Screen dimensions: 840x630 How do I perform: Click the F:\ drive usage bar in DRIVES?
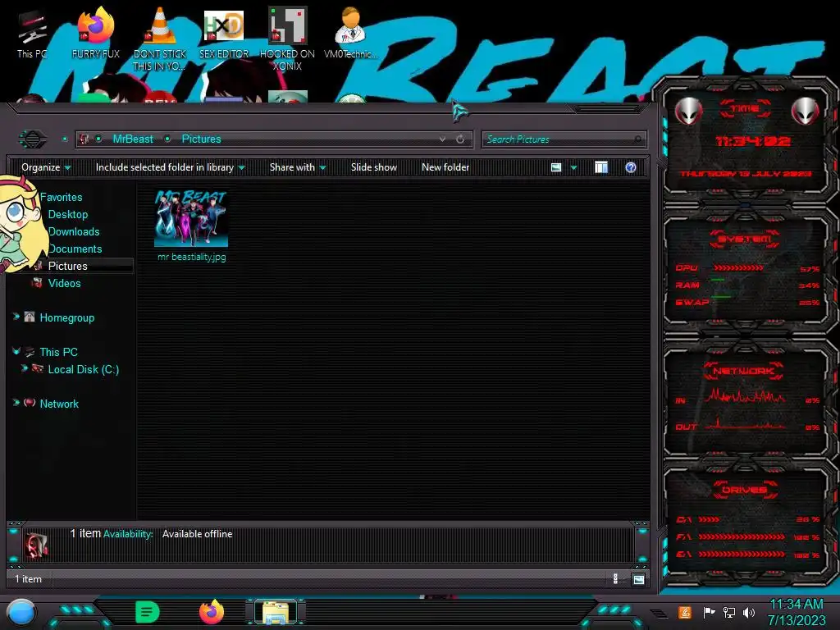click(x=742, y=536)
